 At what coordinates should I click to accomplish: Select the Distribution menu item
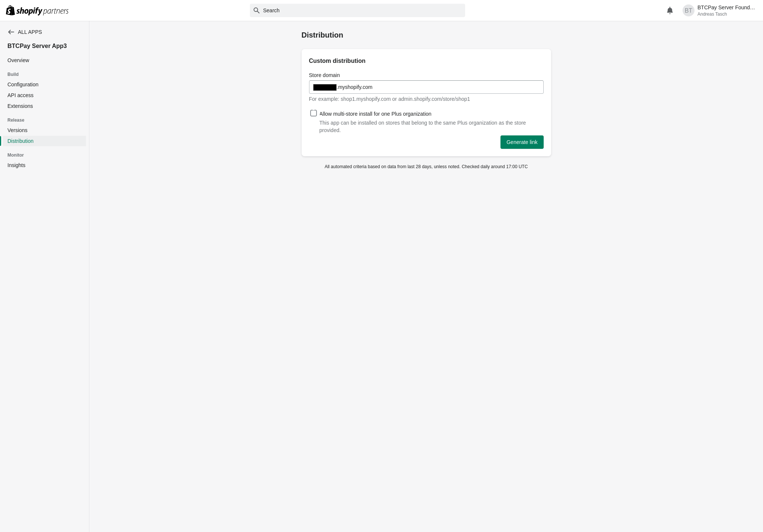pos(20,141)
